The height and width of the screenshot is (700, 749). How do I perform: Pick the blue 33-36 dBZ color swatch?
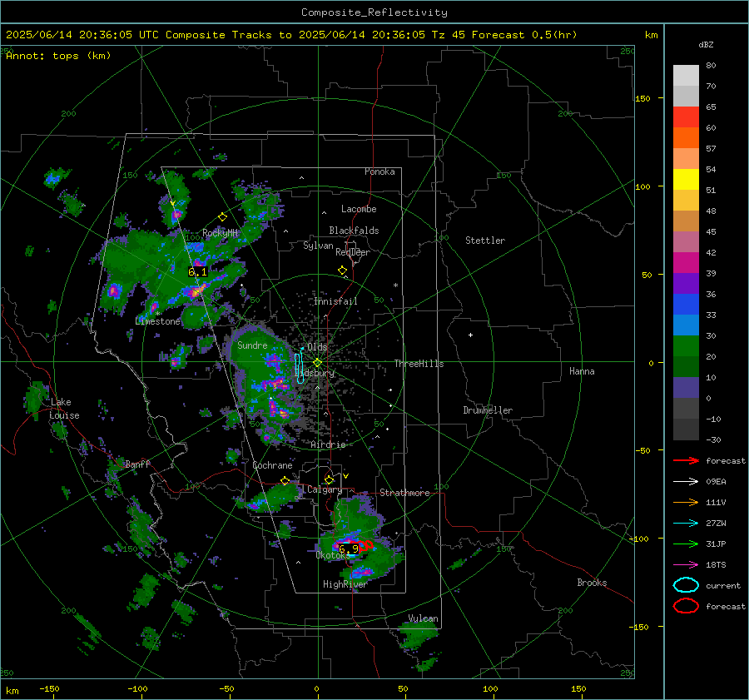coord(686,305)
